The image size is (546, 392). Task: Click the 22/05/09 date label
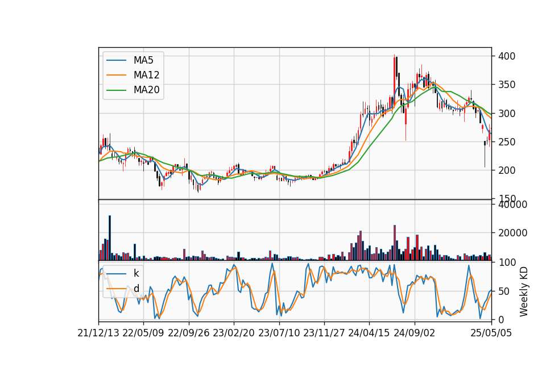pyautogui.click(x=143, y=333)
